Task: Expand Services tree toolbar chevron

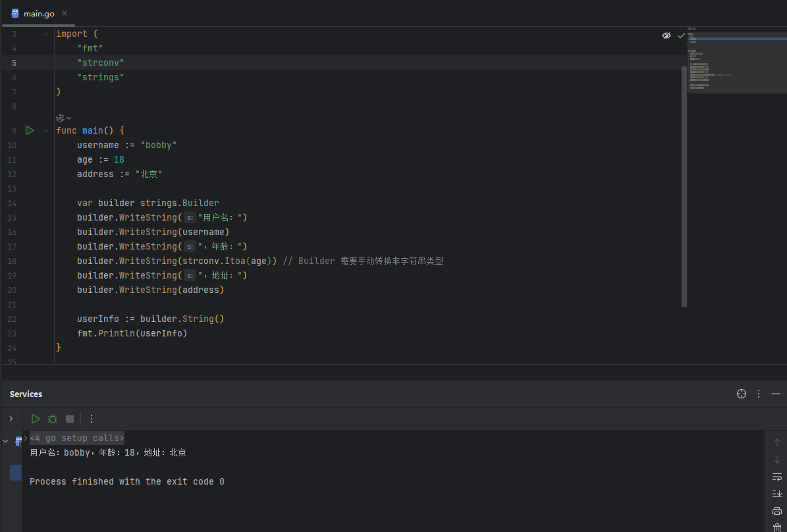Action: pyautogui.click(x=11, y=419)
